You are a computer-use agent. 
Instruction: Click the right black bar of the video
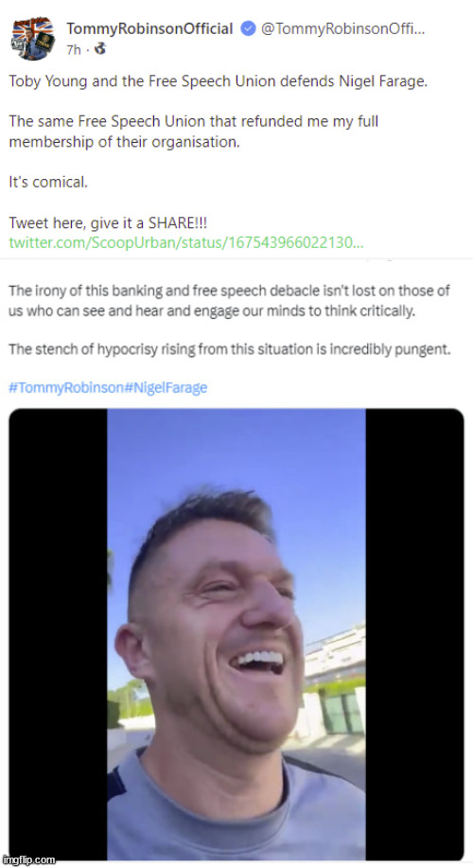tap(414, 634)
